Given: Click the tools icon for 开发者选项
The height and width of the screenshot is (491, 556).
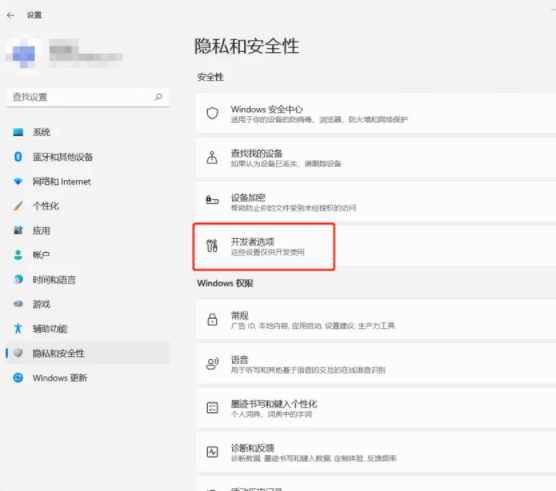Looking at the screenshot, I should (x=212, y=246).
